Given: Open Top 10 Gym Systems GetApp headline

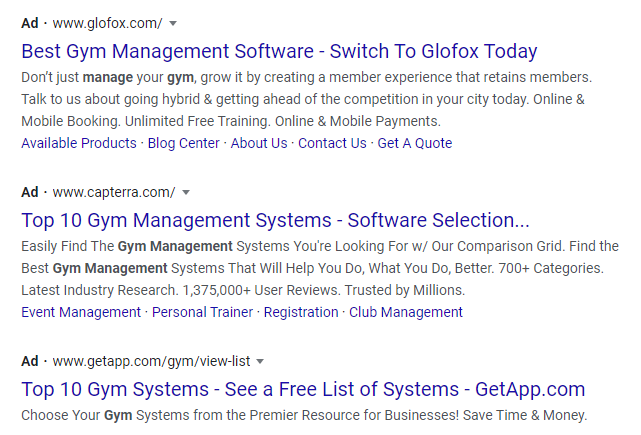Looking at the screenshot, I should tap(303, 389).
